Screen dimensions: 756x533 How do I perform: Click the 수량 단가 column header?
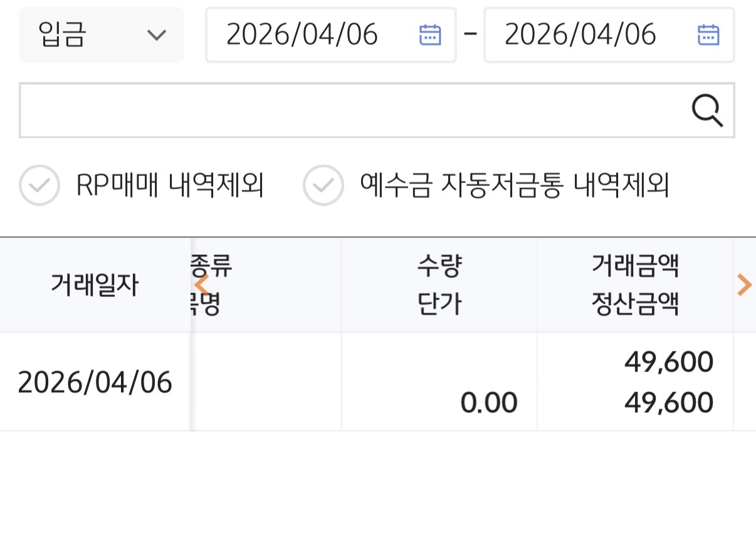tap(439, 286)
